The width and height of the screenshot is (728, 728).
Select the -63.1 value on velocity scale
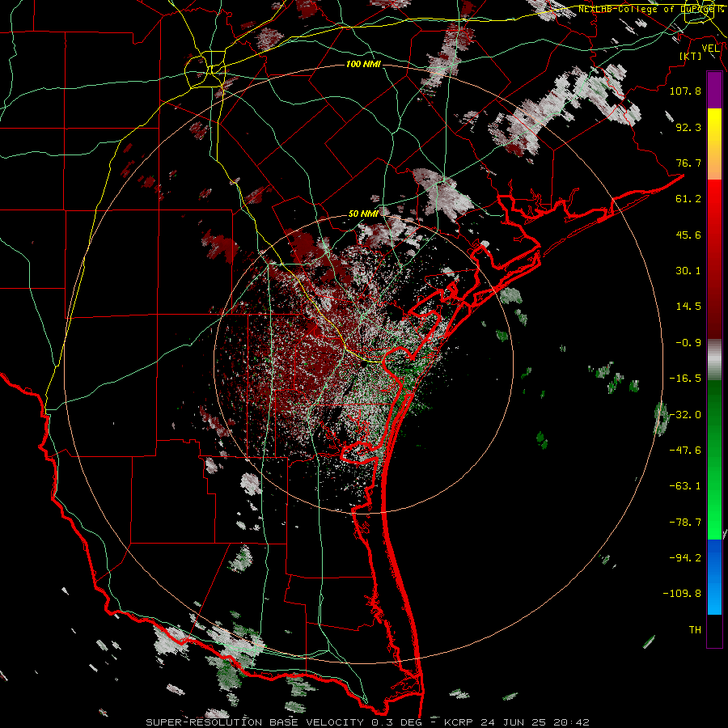tap(685, 486)
